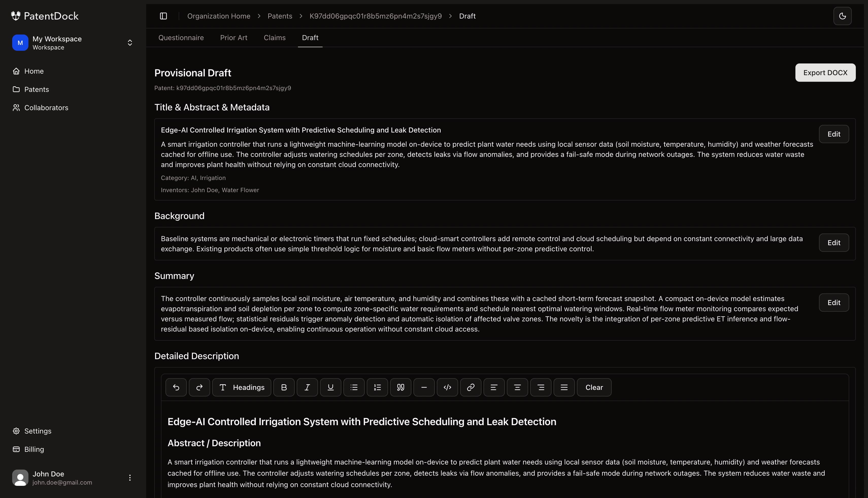Apply underline formatting in the editor

[x=330, y=387]
